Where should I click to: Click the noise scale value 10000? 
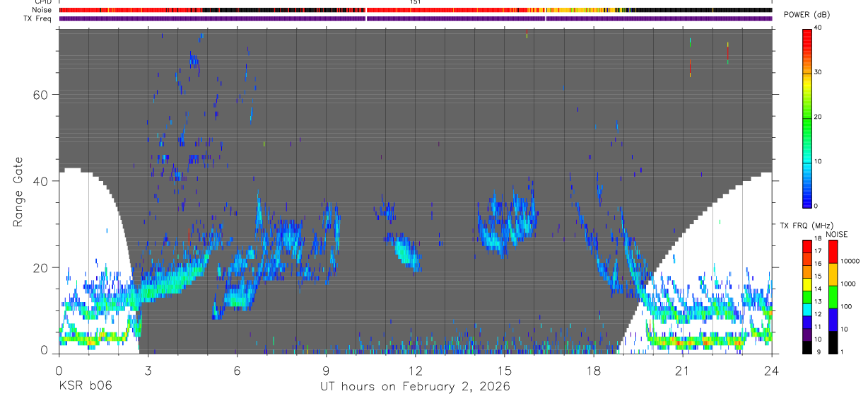click(850, 261)
